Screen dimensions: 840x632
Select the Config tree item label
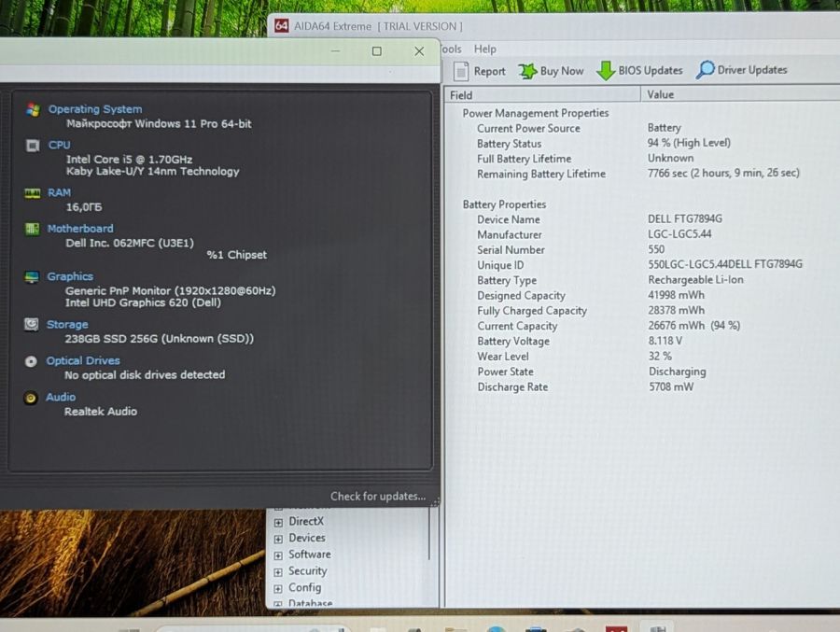[305, 587]
